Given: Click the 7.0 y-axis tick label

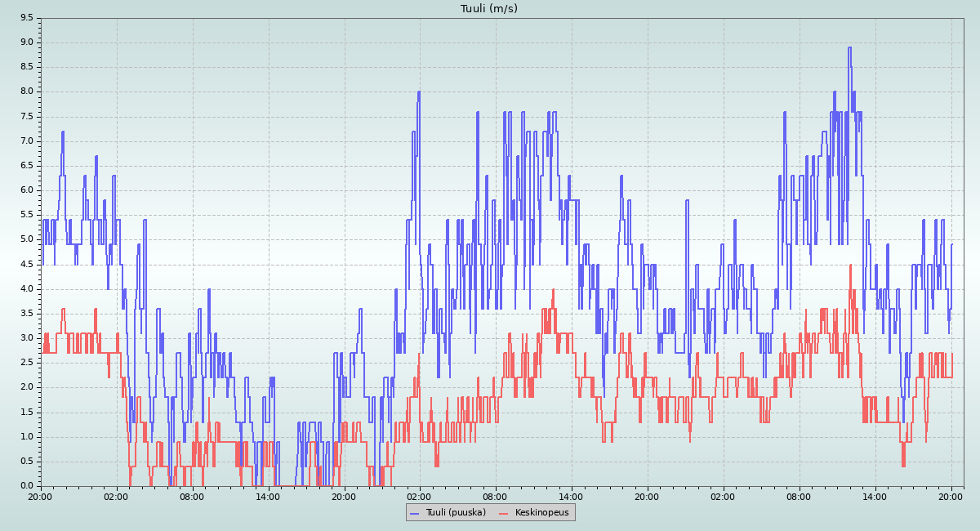Looking at the screenshot, I should 27,141.
